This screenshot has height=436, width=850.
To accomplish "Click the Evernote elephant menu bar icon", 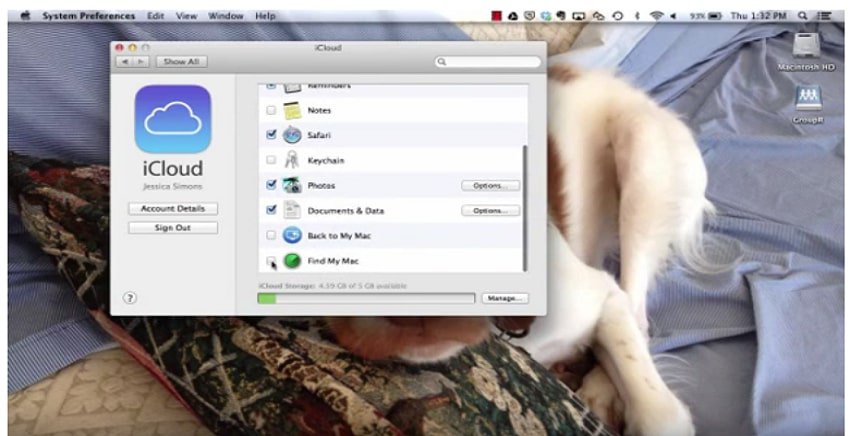I will click(x=561, y=16).
